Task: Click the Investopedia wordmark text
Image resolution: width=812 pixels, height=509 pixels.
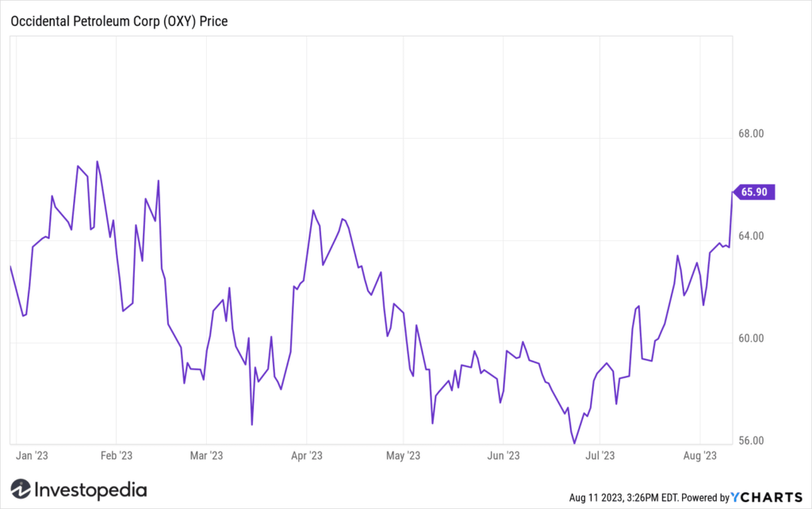Action: pos(90,490)
